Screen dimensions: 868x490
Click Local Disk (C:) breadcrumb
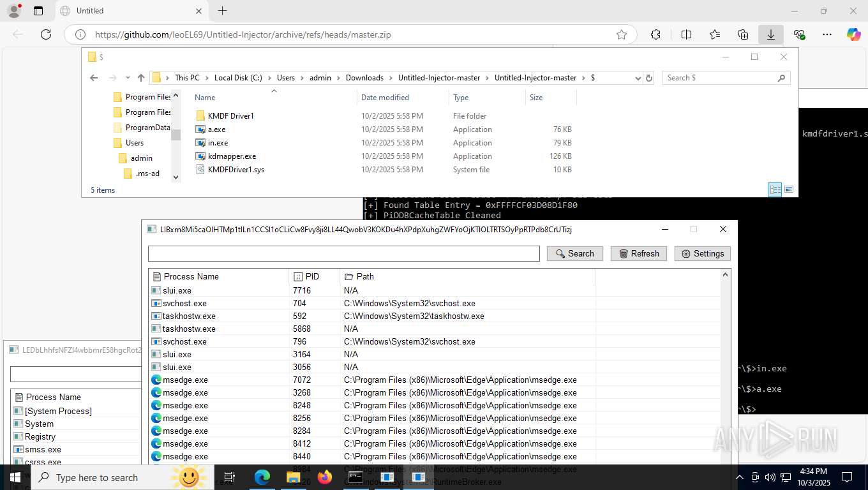point(238,78)
